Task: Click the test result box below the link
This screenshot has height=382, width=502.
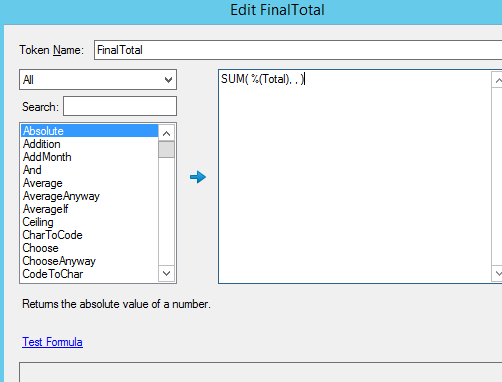Action: pyautogui.click(x=261, y=372)
